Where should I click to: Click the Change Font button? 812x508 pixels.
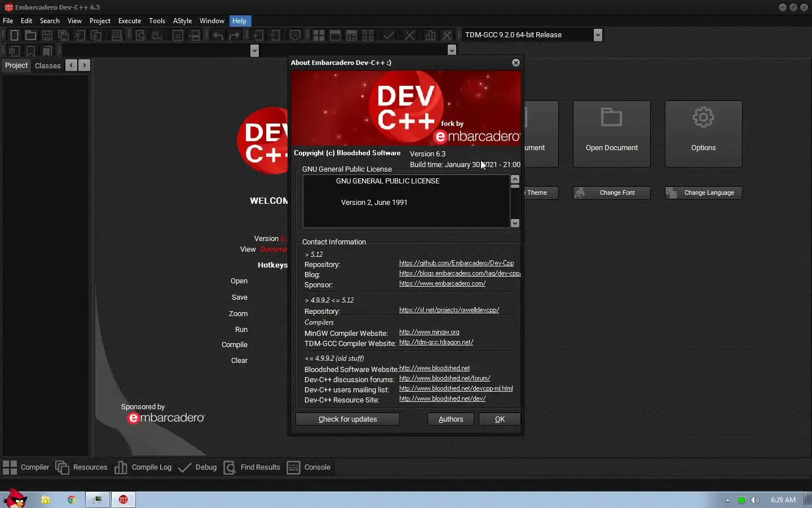[612, 193]
